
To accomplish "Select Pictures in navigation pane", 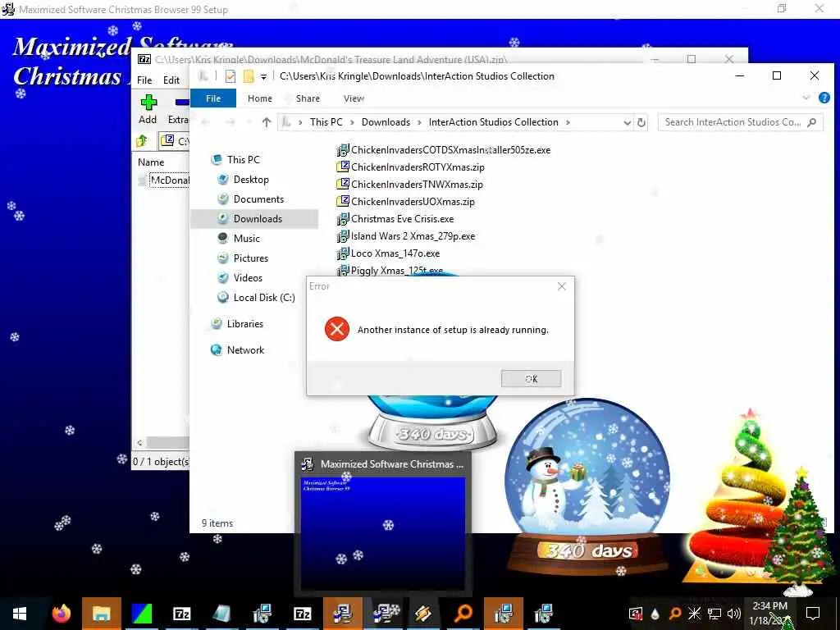I will coord(250,258).
